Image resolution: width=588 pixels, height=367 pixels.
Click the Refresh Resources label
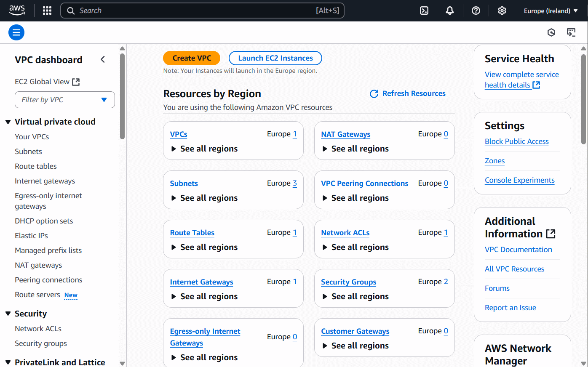point(414,93)
